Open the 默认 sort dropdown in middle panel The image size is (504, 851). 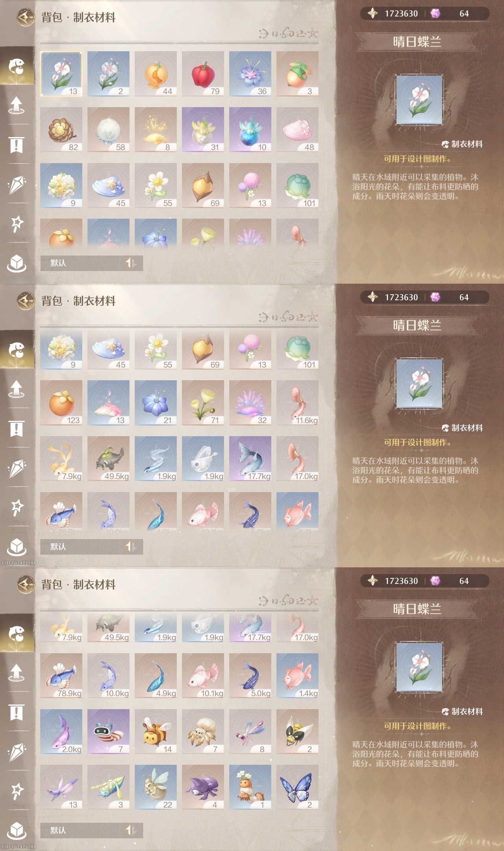80,546
